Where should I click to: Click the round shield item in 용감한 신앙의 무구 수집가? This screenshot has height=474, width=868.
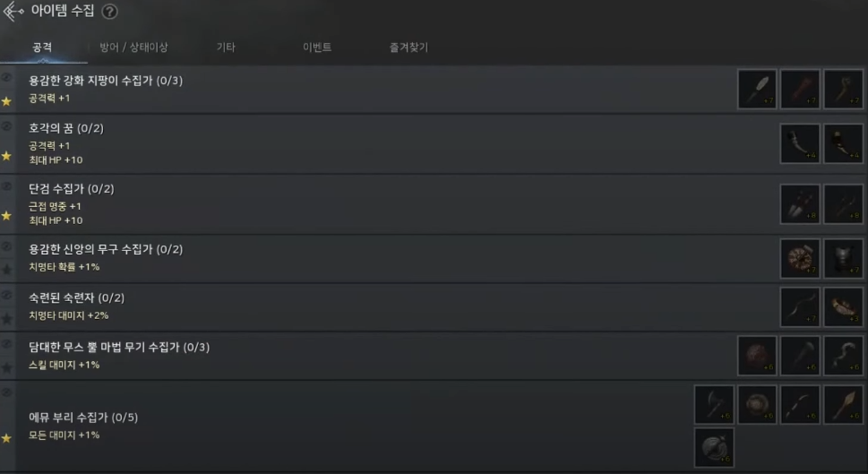tap(800, 258)
